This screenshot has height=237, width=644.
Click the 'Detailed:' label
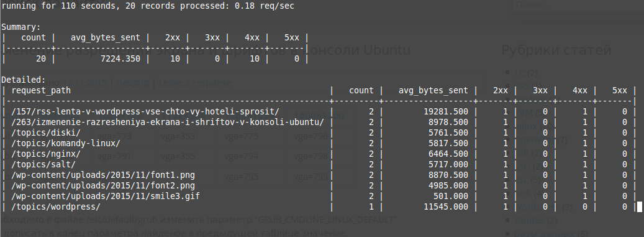24,80
